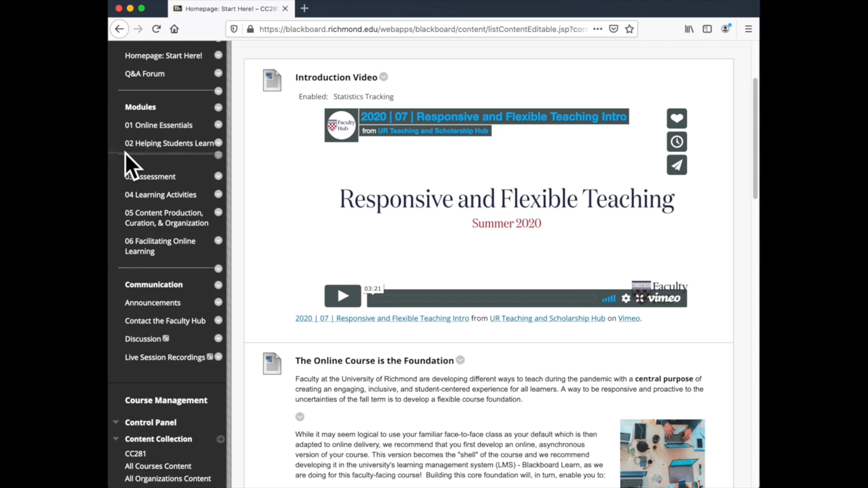
Task: Open 06 Facilitating Online Learning module
Action: click(160, 246)
